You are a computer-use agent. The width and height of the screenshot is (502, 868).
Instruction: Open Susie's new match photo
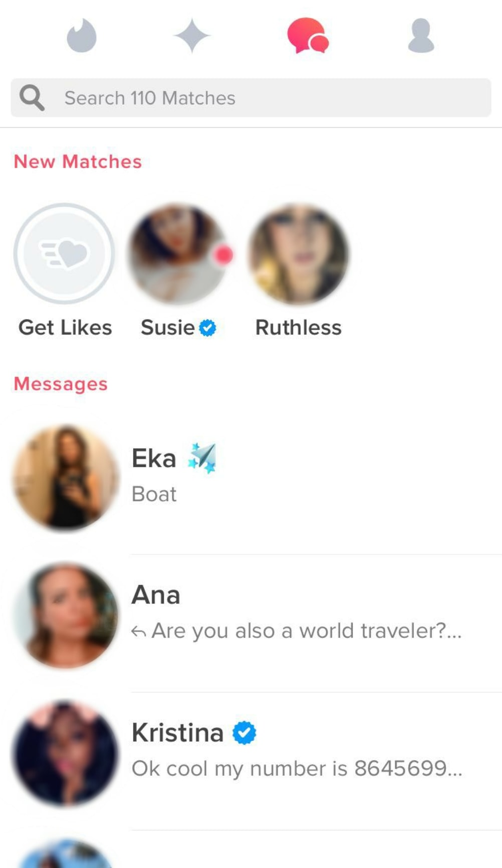(x=177, y=253)
